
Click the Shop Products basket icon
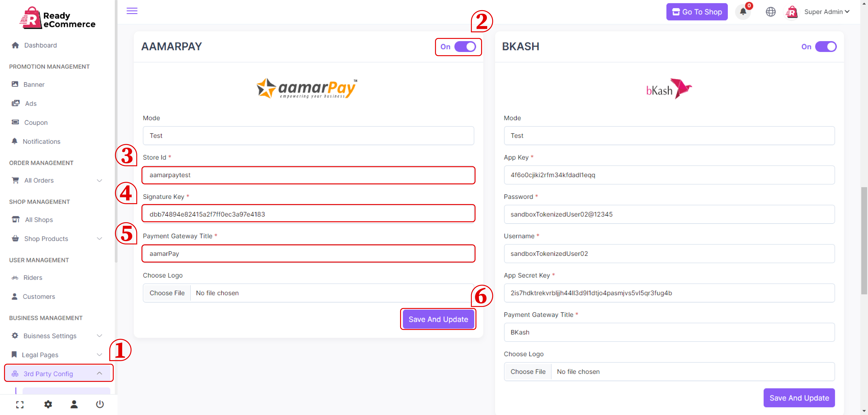point(15,238)
